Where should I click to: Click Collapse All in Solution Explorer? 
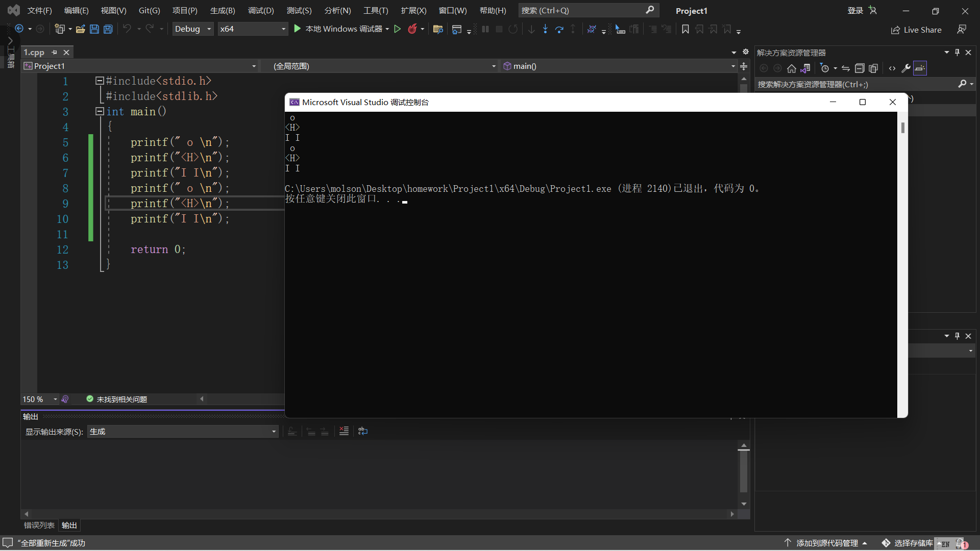coord(860,68)
